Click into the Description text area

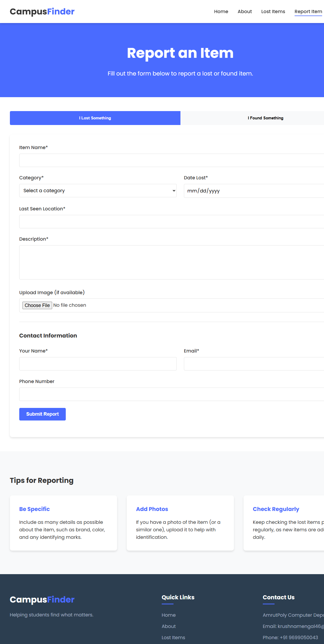click(x=171, y=262)
